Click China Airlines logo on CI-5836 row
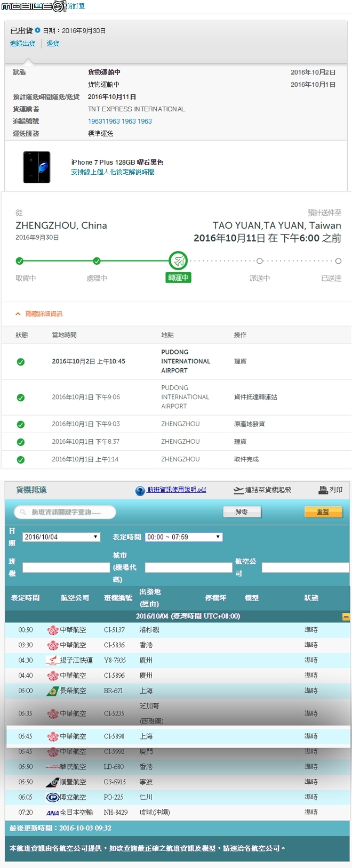Screen dimensions: 352x868 [x=53, y=645]
